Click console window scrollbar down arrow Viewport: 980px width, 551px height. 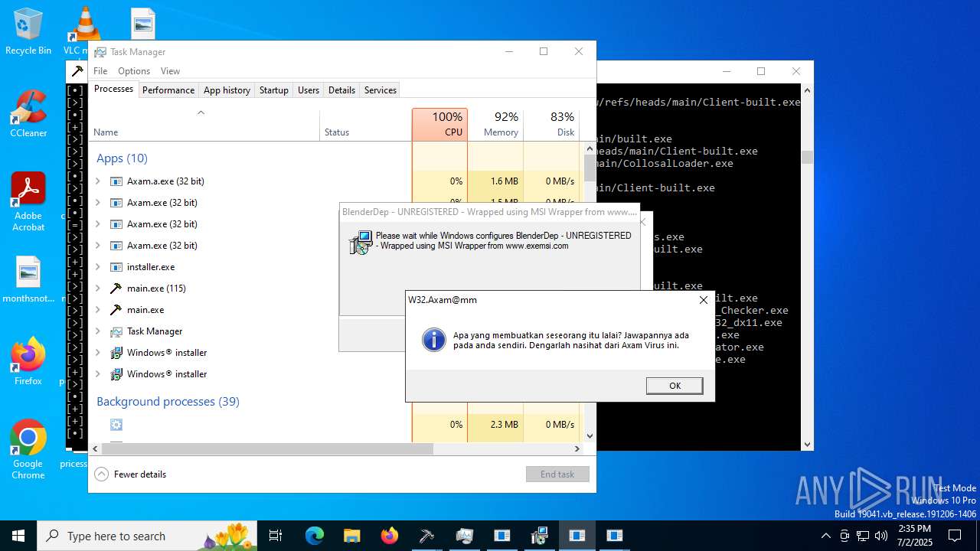(807, 444)
